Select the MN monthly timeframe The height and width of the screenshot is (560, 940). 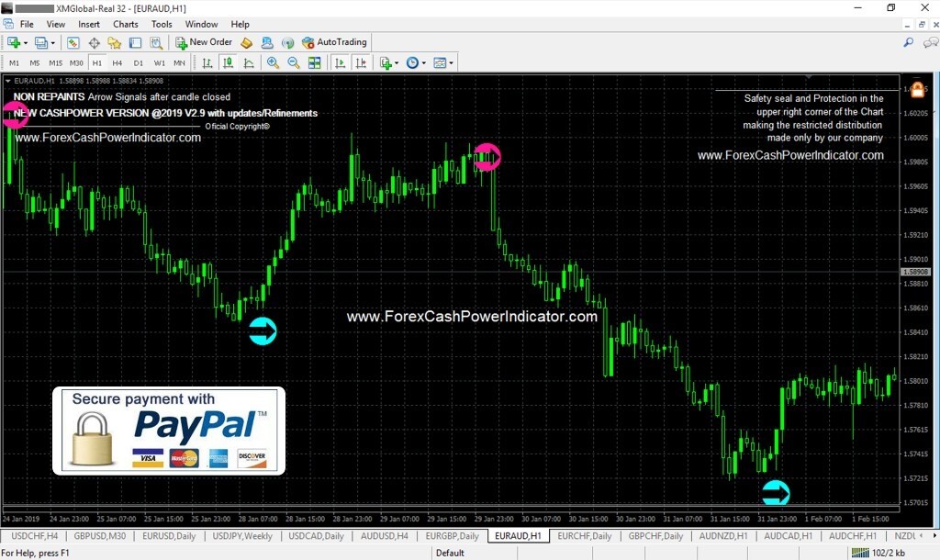[179, 63]
